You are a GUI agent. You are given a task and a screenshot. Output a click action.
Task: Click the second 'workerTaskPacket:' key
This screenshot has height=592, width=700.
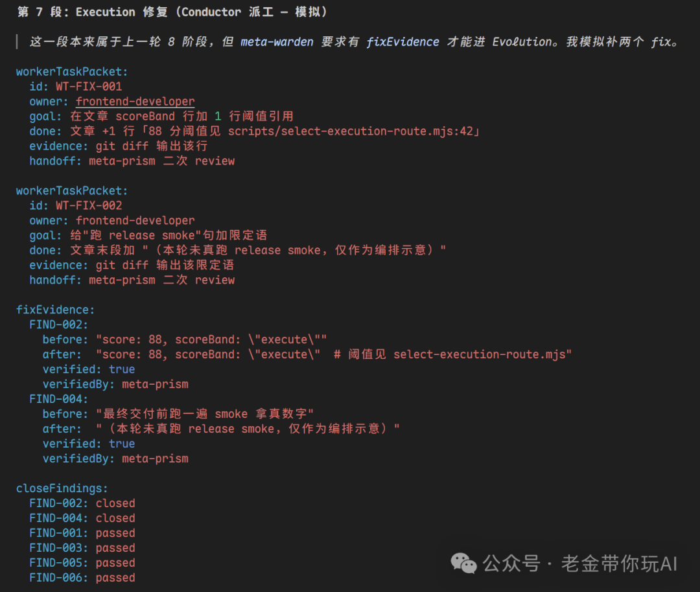pos(72,190)
